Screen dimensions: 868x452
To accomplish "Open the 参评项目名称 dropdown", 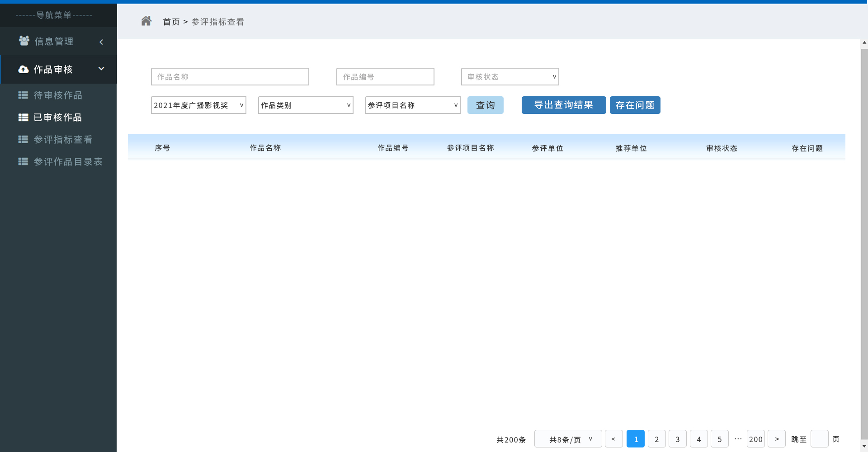I will (x=413, y=105).
